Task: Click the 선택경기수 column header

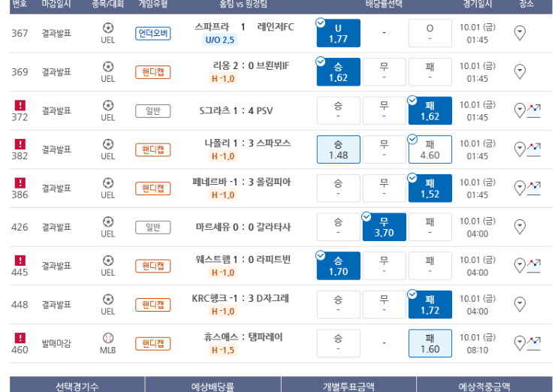Action: 77,386
